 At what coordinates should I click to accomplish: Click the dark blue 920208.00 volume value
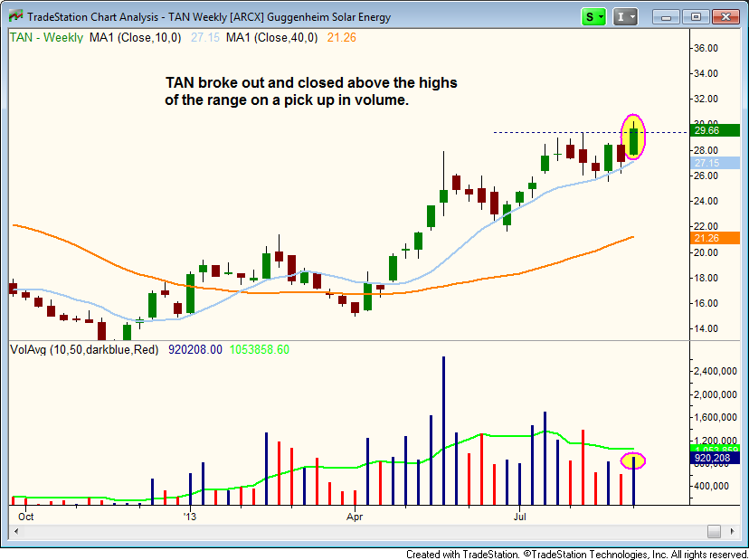coord(194,350)
